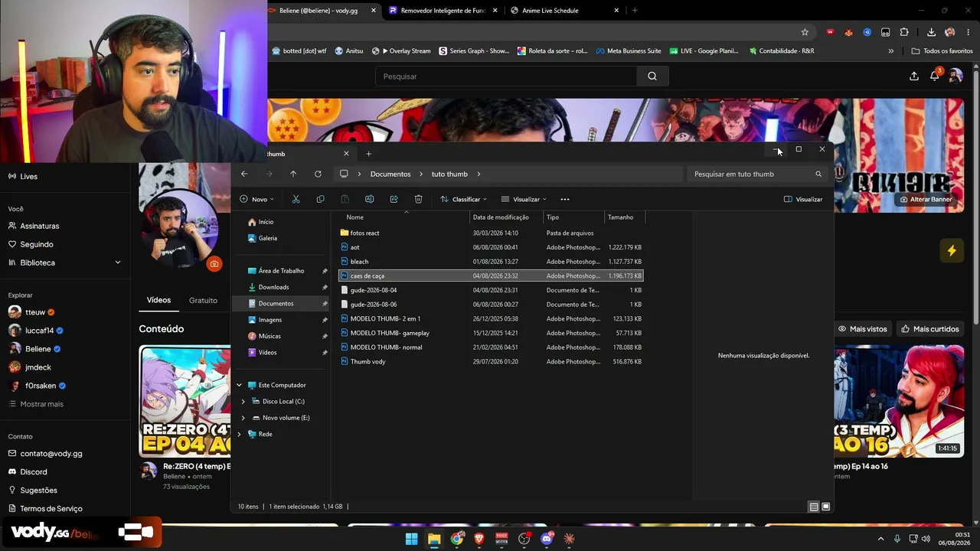Viewport: 980px width, 551px height.
Task: Copy the selected file in File Explorer
Action: point(320,199)
